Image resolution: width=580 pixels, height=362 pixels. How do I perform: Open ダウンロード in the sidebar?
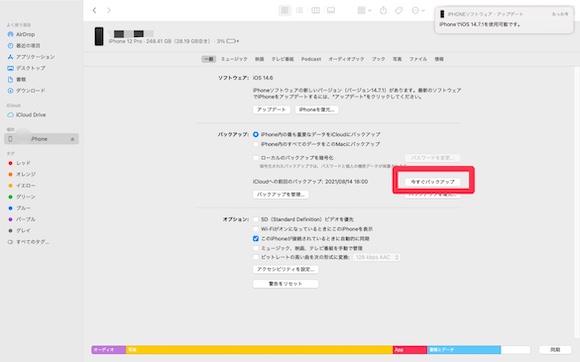pos(26,91)
